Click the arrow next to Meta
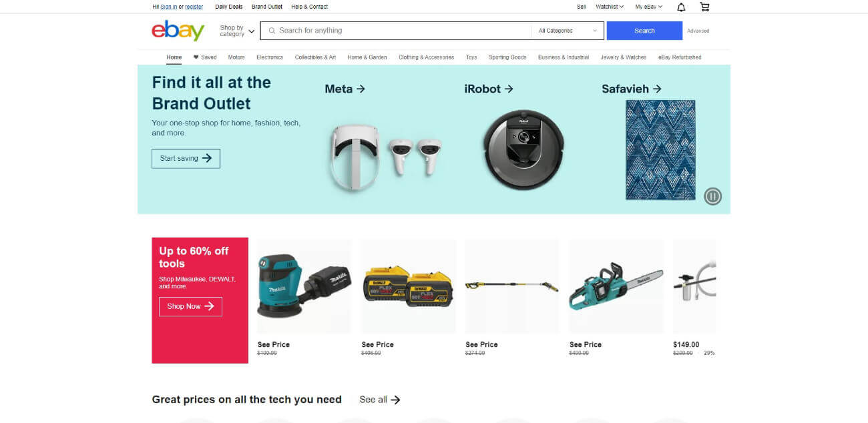This screenshot has width=868, height=423. coord(361,89)
